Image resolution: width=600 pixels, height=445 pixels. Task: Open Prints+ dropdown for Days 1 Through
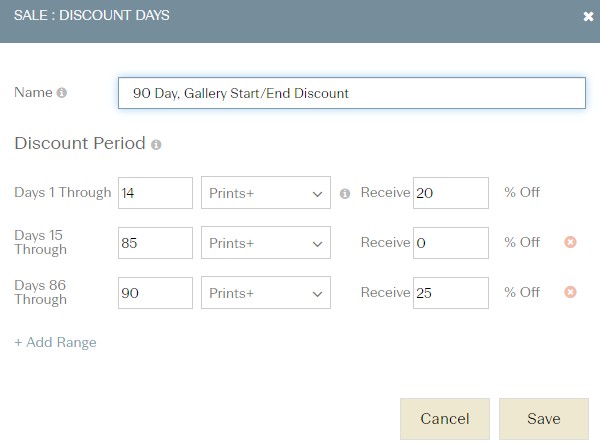(x=266, y=192)
